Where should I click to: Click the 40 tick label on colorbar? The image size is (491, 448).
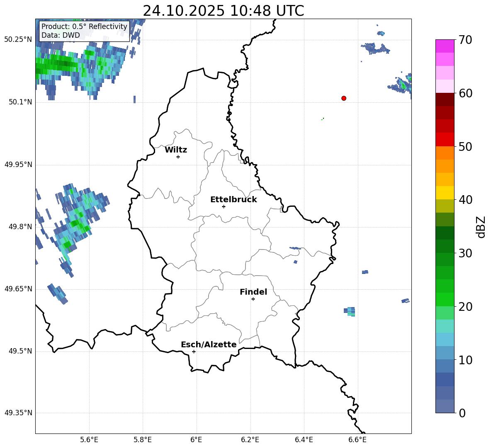point(465,200)
